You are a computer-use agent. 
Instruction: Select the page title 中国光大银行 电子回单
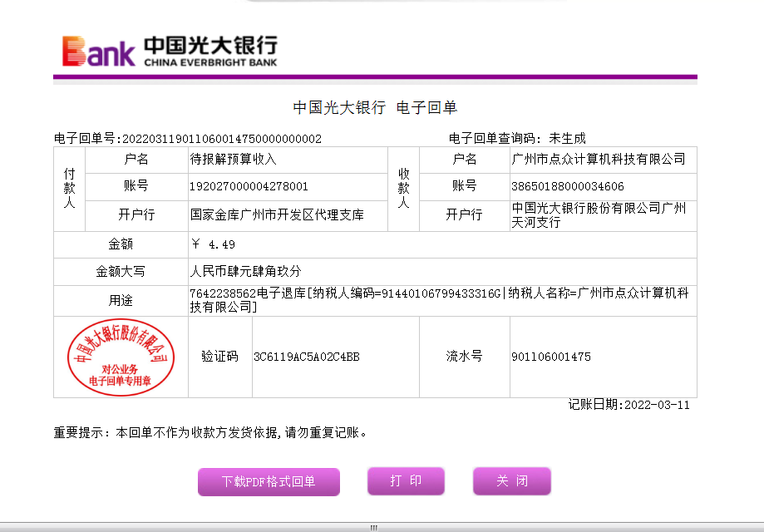pos(375,108)
